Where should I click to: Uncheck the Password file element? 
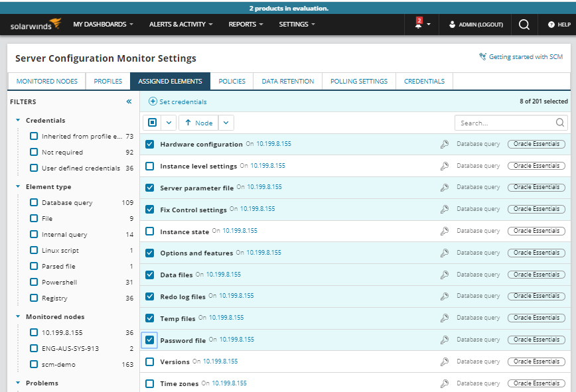[x=149, y=340]
